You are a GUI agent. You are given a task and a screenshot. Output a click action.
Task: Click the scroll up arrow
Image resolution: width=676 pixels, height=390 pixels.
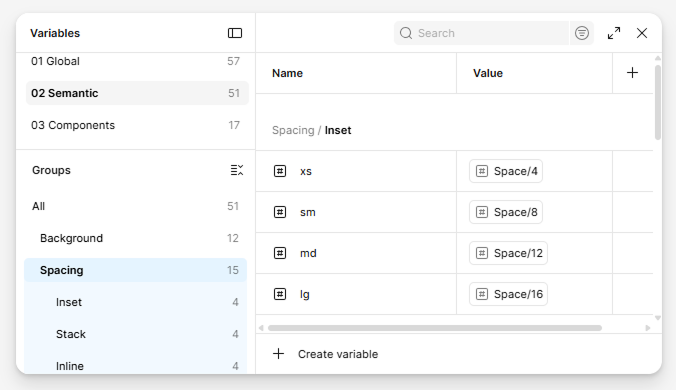(x=657, y=58)
